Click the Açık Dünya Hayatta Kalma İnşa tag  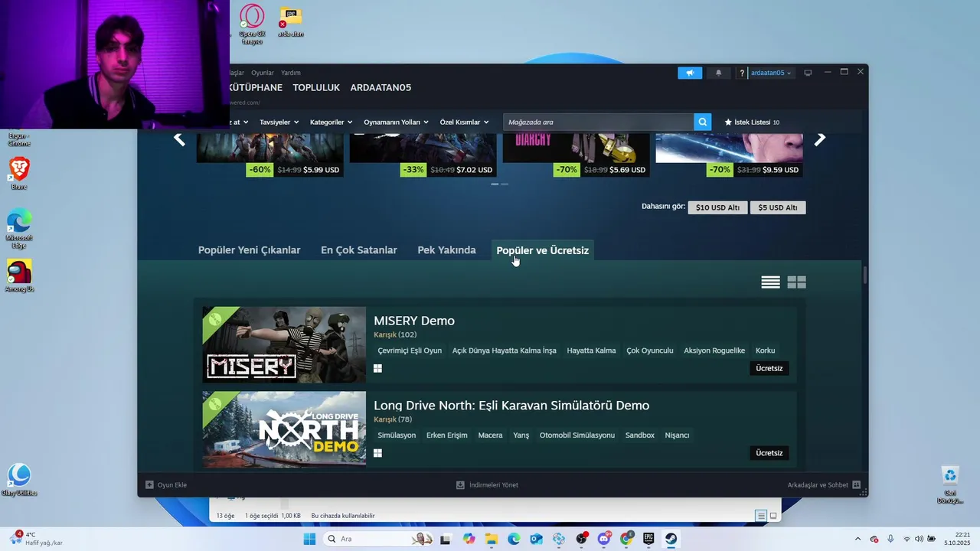click(x=505, y=350)
